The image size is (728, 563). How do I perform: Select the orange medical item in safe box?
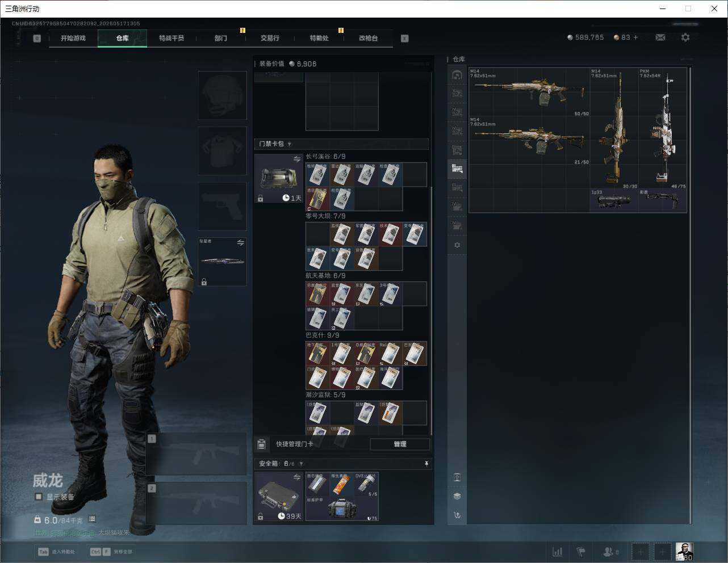342,485
